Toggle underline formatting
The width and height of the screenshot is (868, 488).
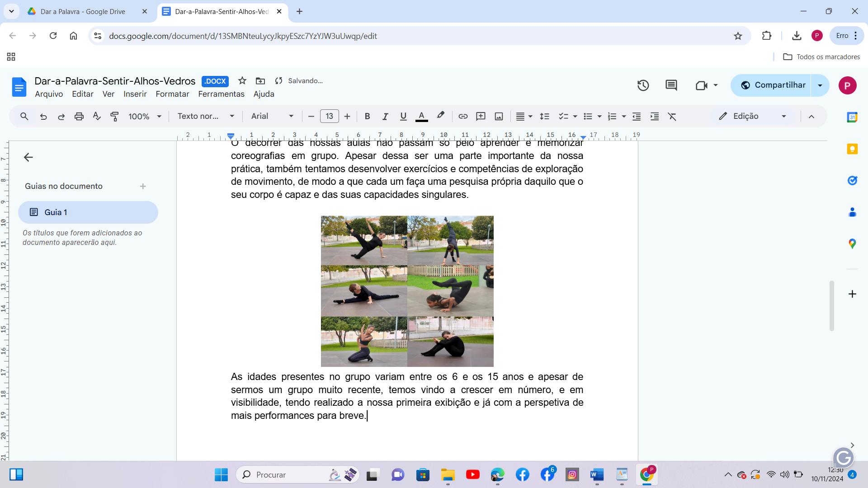pyautogui.click(x=403, y=117)
